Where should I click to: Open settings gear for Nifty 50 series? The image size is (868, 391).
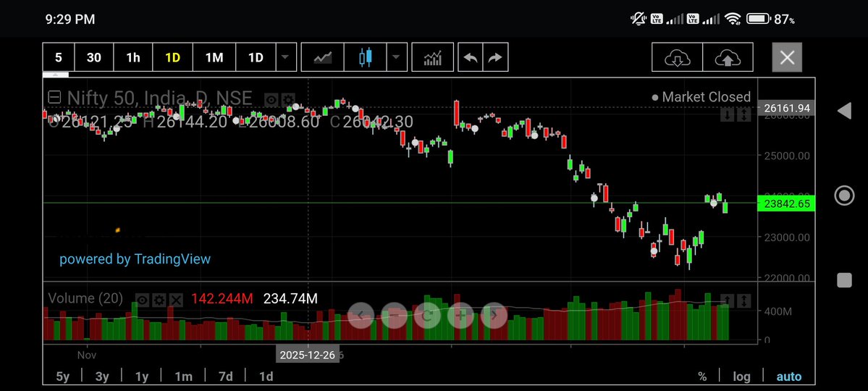click(288, 100)
